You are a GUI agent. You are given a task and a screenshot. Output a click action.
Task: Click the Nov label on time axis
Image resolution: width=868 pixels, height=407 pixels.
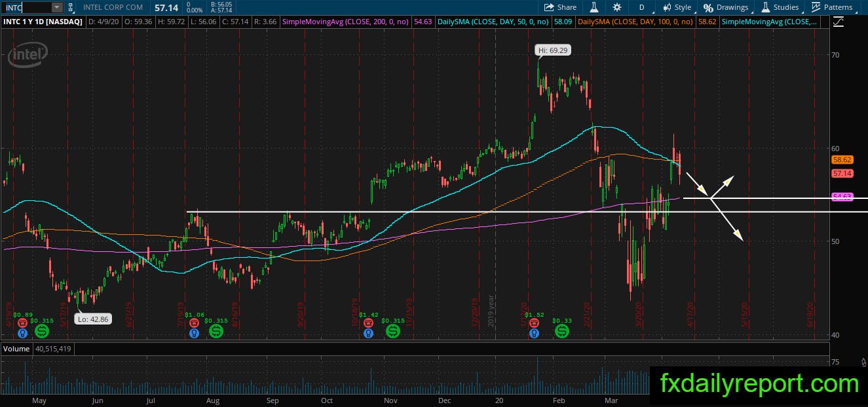(390, 400)
